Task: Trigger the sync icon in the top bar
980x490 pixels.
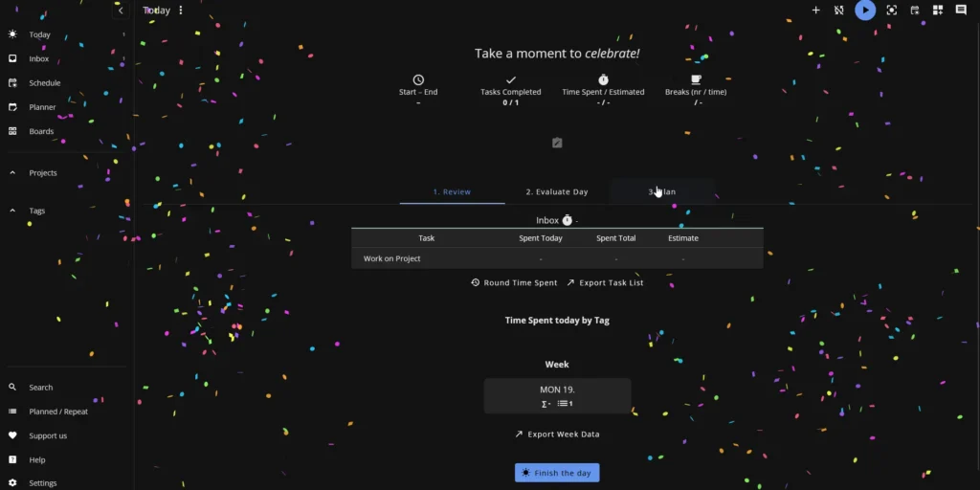Action: click(839, 11)
